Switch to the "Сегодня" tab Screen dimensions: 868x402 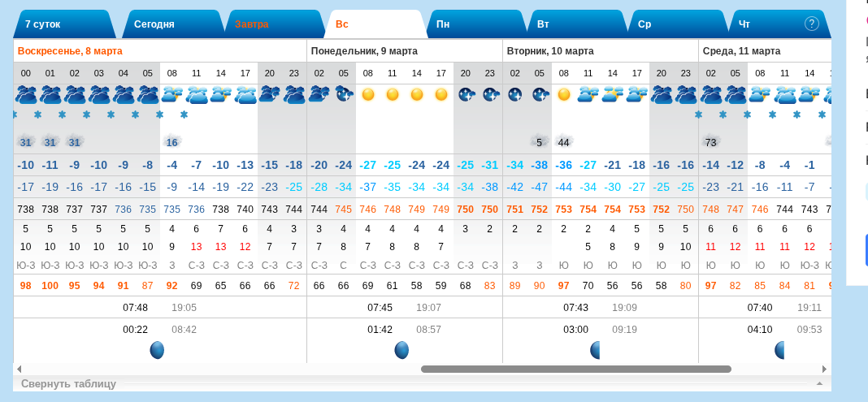coord(154,24)
